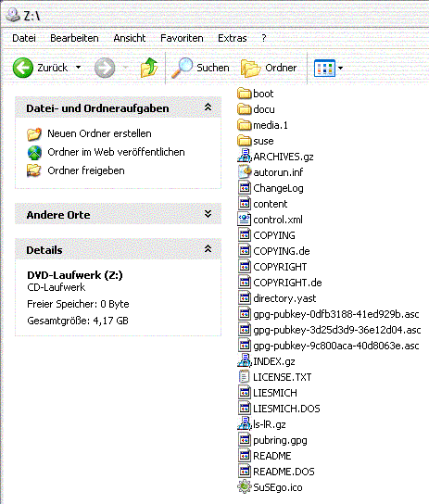Click Ordner freigeben link
This screenshot has width=429, height=504.
pyautogui.click(x=86, y=170)
